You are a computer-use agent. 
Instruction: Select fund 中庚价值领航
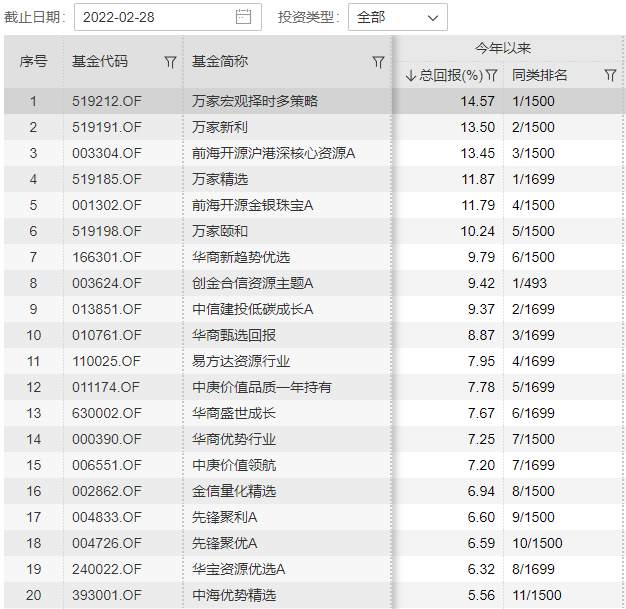pos(234,465)
